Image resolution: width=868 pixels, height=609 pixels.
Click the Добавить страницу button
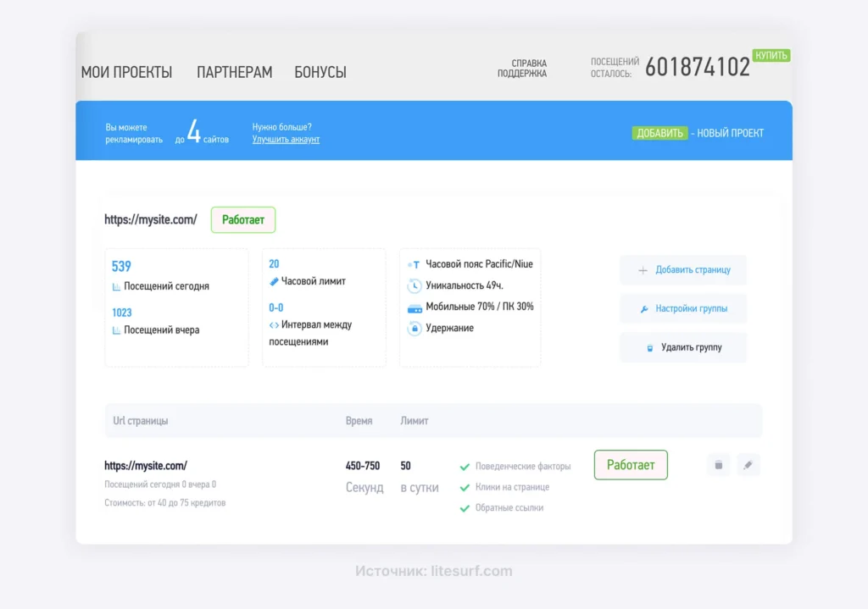click(x=683, y=270)
